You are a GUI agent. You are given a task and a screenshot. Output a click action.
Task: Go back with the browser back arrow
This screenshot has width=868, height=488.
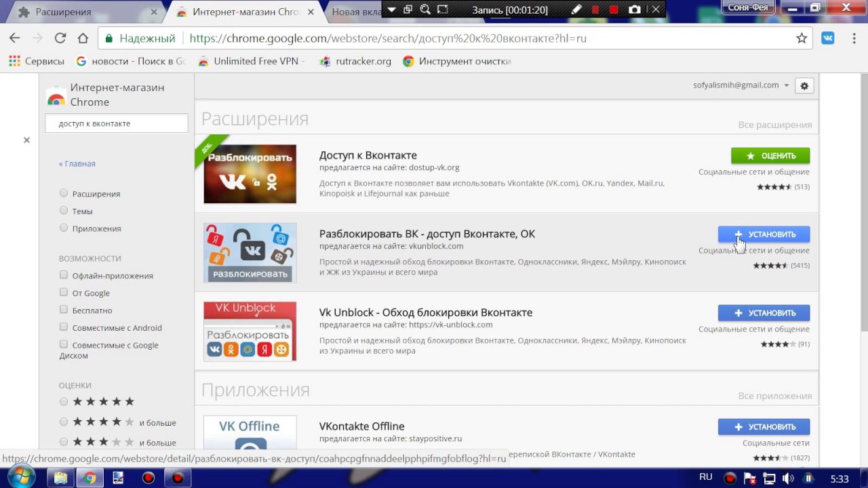pyautogui.click(x=15, y=39)
